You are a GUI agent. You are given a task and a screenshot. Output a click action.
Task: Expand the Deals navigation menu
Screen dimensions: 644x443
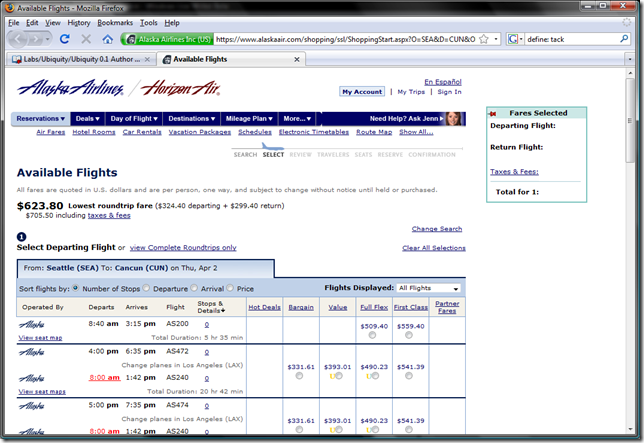click(x=87, y=119)
